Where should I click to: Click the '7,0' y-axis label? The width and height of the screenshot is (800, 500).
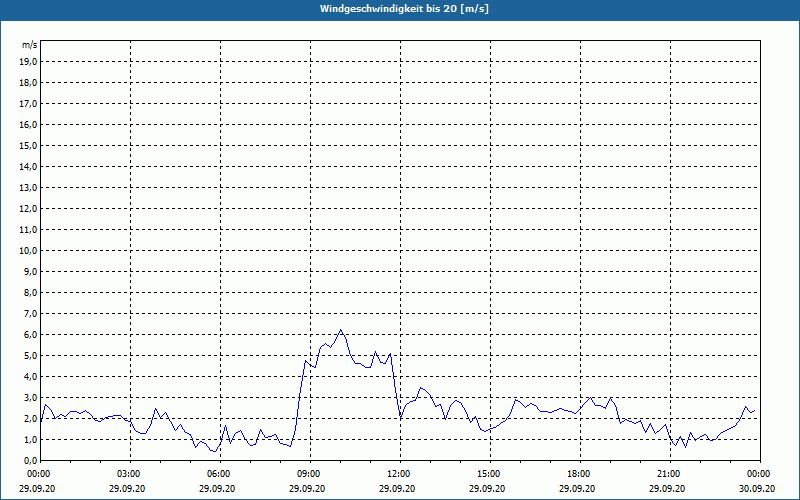[31, 314]
